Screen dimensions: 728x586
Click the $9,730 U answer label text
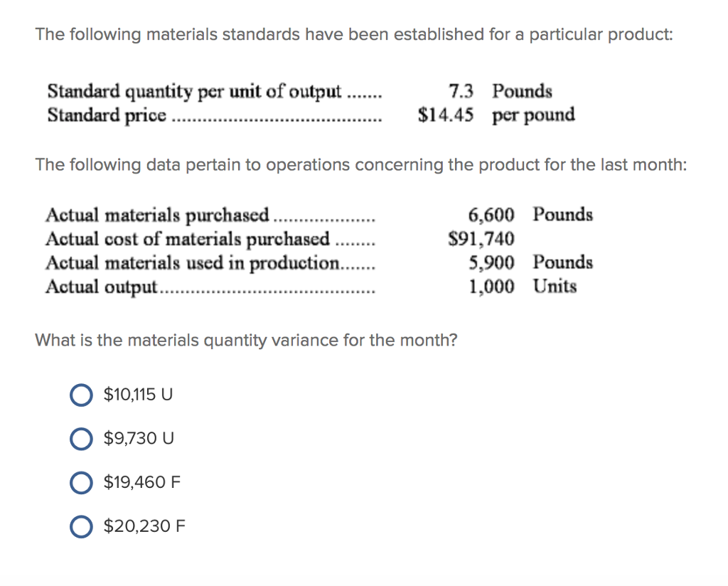[x=135, y=438]
